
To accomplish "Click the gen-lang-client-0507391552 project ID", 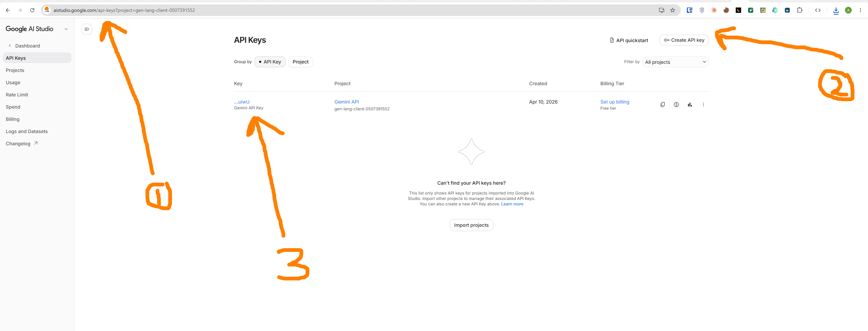I will tap(362, 109).
